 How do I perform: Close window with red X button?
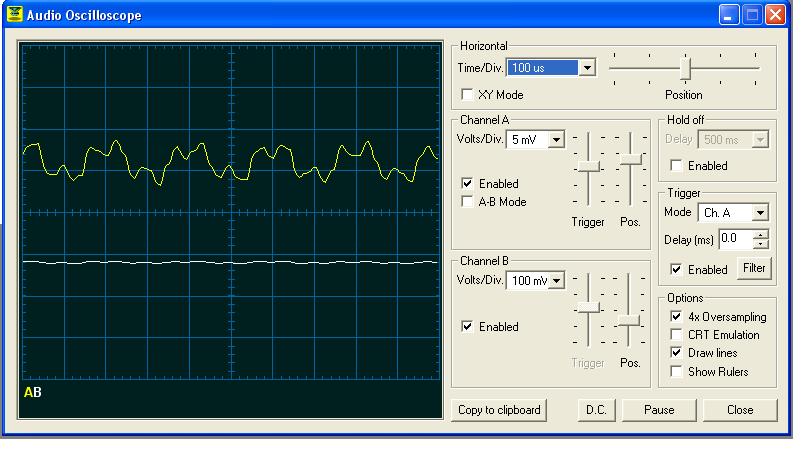coord(775,14)
